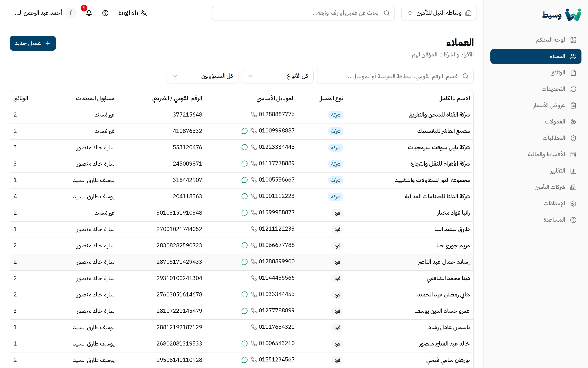Click WhatsApp icon for 01117778889

point(244,164)
